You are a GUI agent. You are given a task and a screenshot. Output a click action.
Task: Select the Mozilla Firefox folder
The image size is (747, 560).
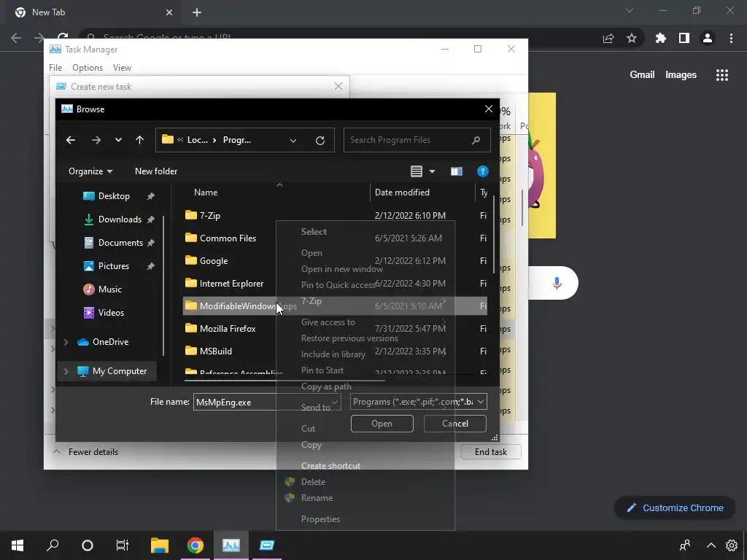click(228, 329)
